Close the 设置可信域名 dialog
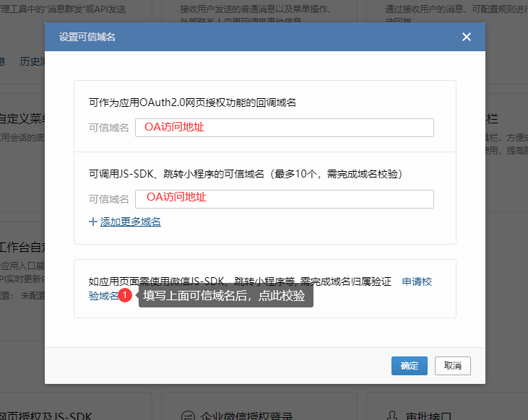 point(467,37)
